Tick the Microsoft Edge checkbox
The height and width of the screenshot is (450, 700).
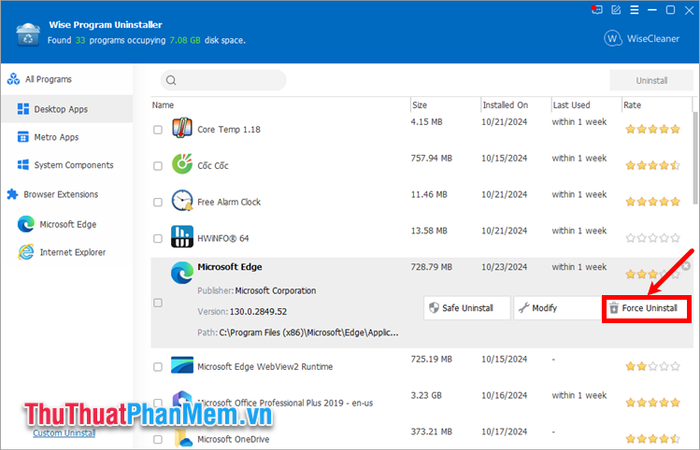[158, 303]
